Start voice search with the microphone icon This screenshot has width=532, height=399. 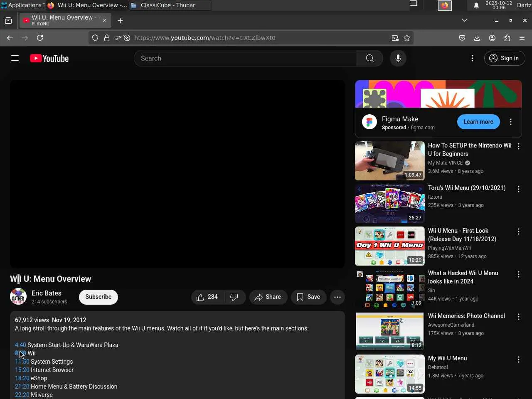tap(398, 58)
